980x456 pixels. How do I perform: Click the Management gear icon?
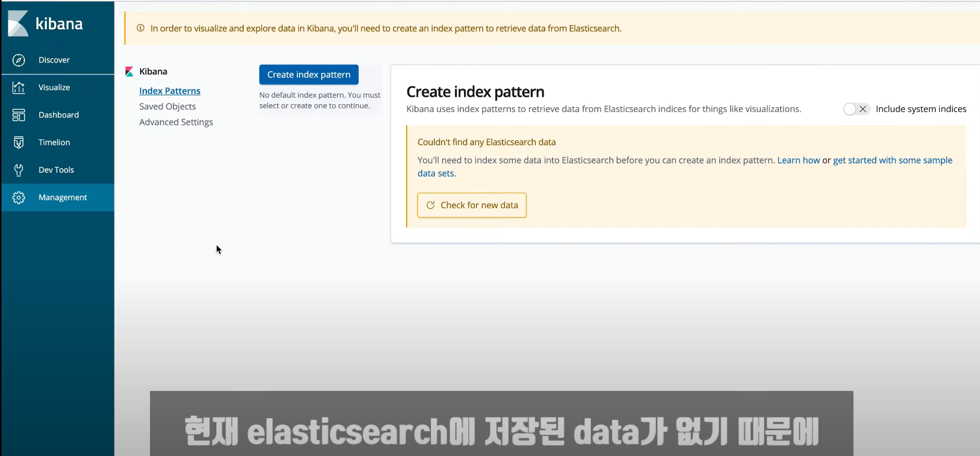(x=19, y=198)
